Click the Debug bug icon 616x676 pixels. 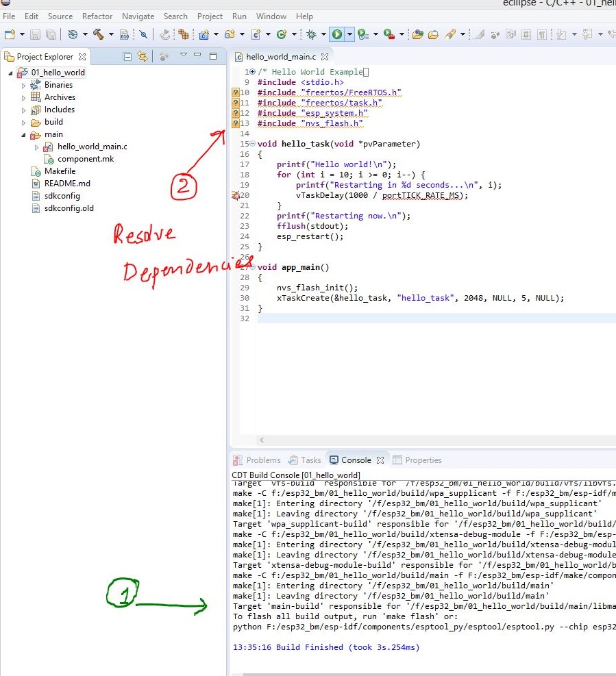pos(311,34)
